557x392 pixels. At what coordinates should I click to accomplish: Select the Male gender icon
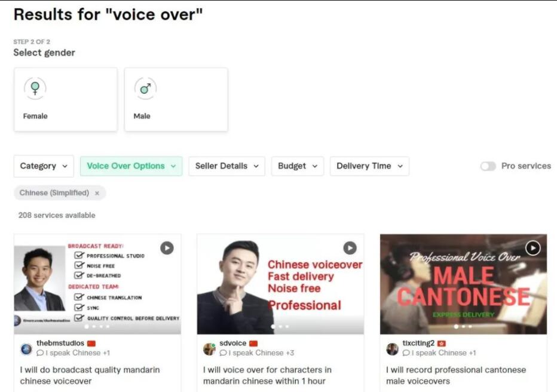click(145, 88)
